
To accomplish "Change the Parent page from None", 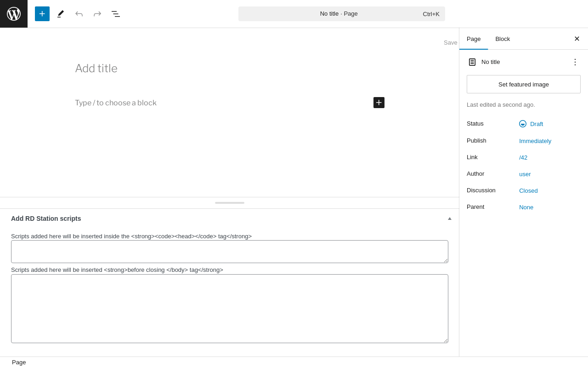I will (x=526, y=207).
